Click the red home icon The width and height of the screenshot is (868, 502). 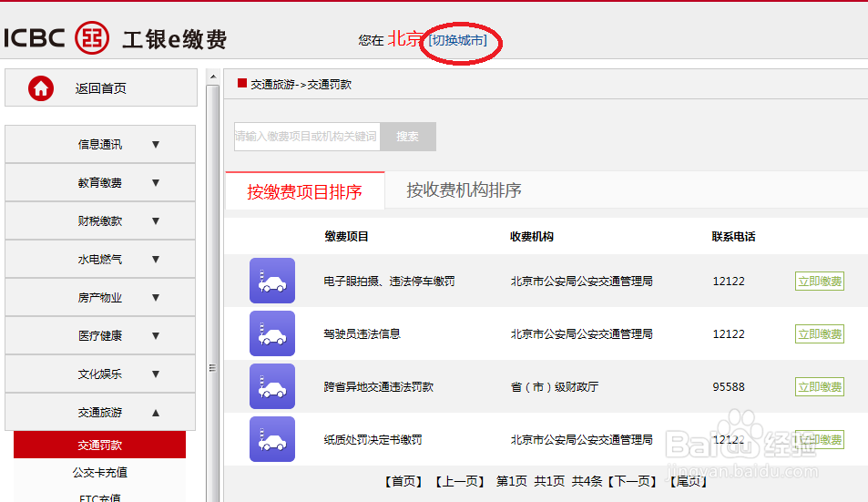(41, 88)
